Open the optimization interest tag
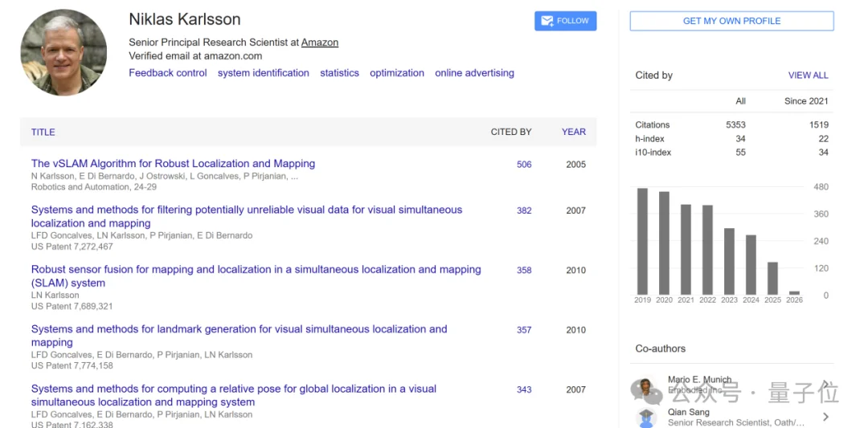The height and width of the screenshot is (428, 868). (x=397, y=73)
